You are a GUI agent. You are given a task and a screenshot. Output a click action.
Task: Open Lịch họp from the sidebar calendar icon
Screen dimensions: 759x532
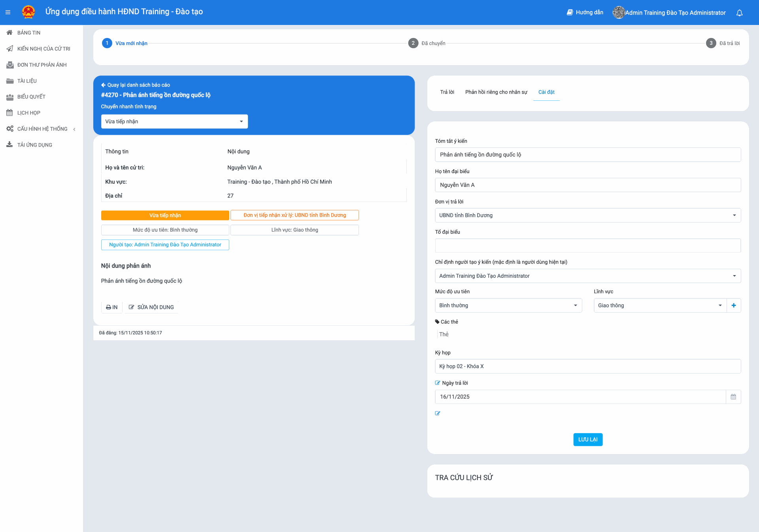10,113
